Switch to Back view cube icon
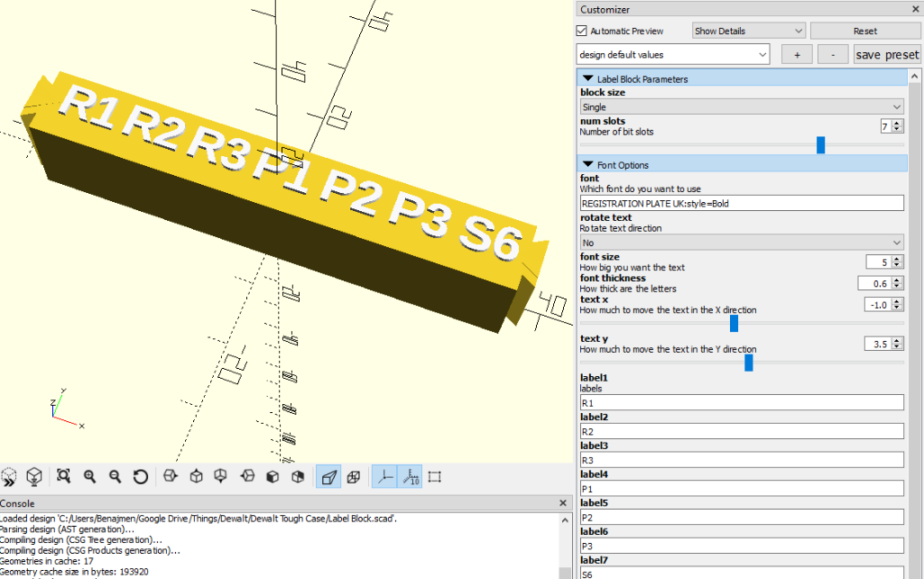Screen dimensions: 924x579 pyautogui.click(x=298, y=476)
